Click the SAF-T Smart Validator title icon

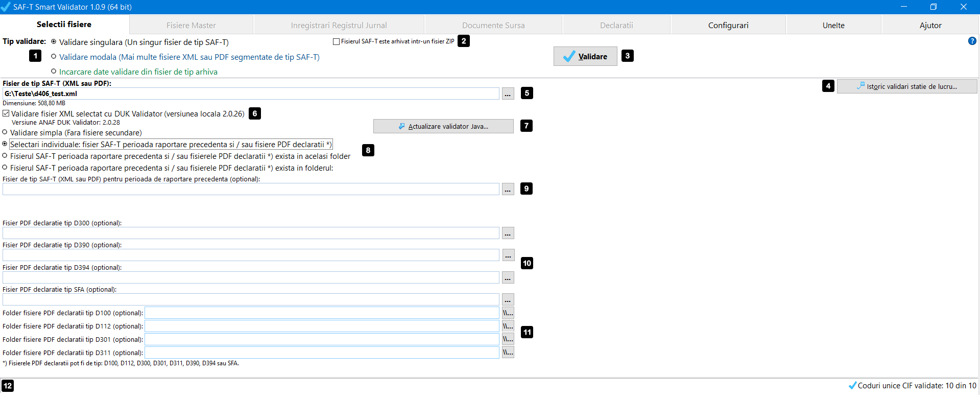pos(6,7)
